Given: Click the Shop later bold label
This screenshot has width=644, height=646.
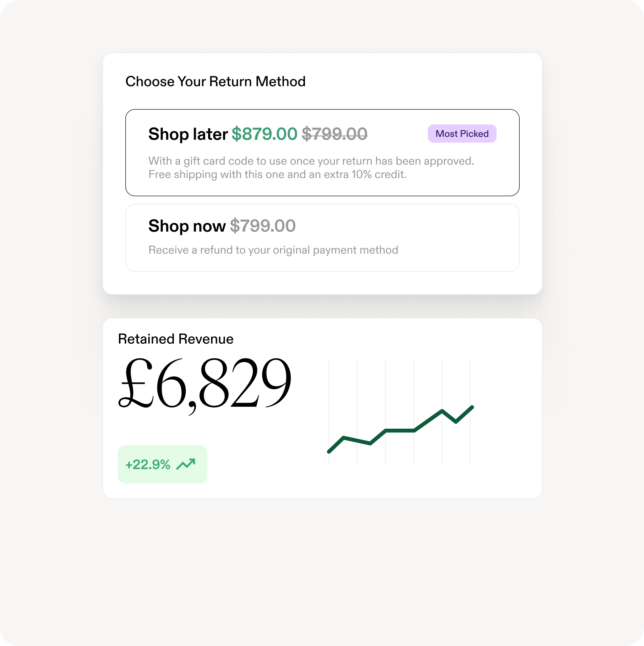Looking at the screenshot, I should point(188,134).
